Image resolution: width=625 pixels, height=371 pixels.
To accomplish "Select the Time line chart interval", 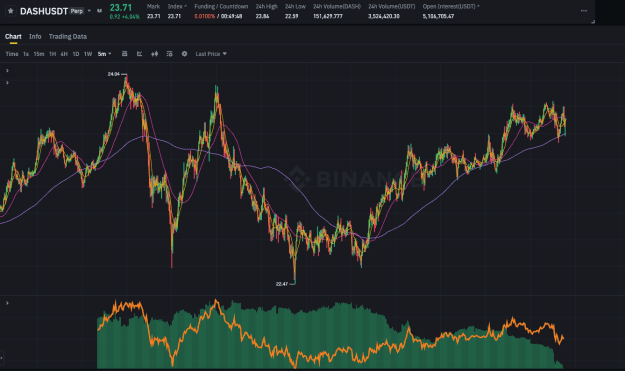I will tap(12, 54).
